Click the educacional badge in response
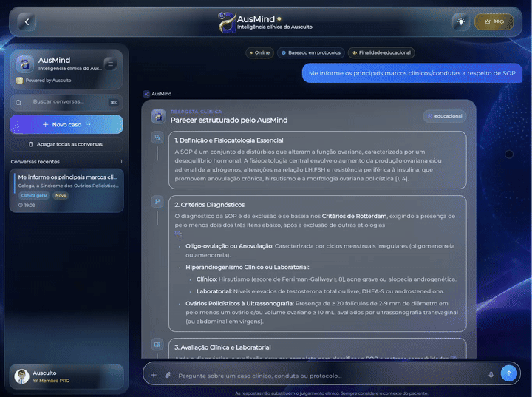 445,116
